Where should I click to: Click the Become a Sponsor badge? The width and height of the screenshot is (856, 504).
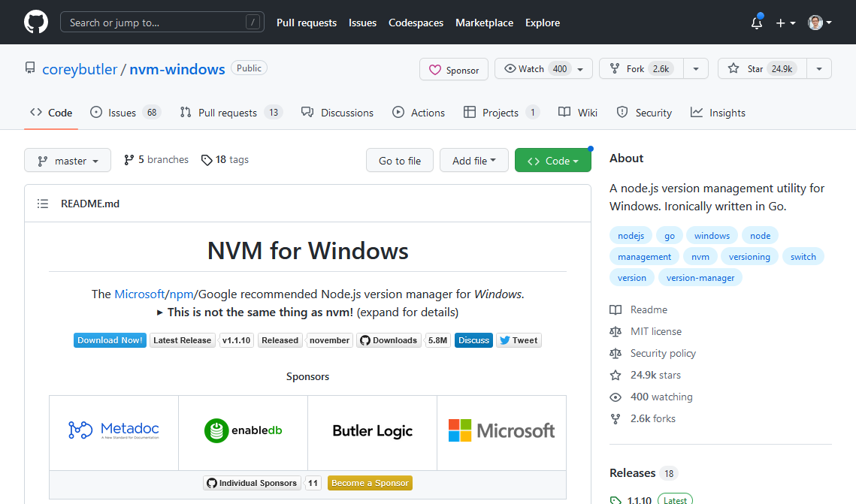pyautogui.click(x=371, y=483)
